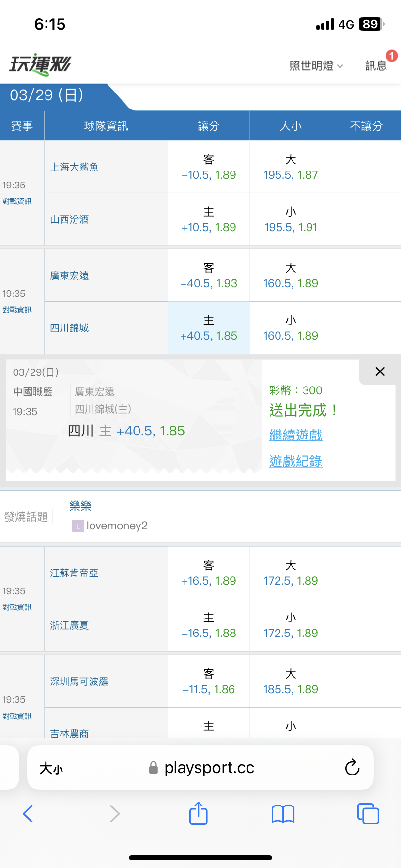Go back to the previous page
Image resolution: width=401 pixels, height=868 pixels.
tap(28, 814)
